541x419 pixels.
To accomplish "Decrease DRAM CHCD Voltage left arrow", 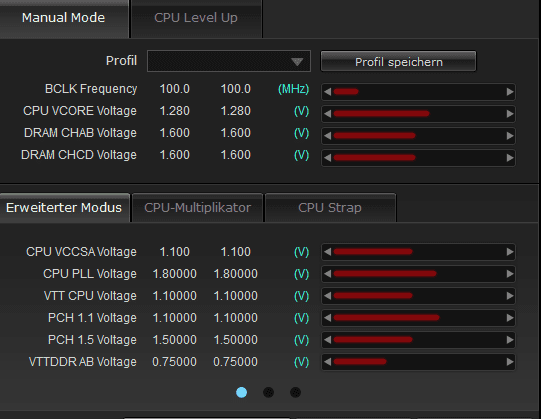I will tap(327, 158).
